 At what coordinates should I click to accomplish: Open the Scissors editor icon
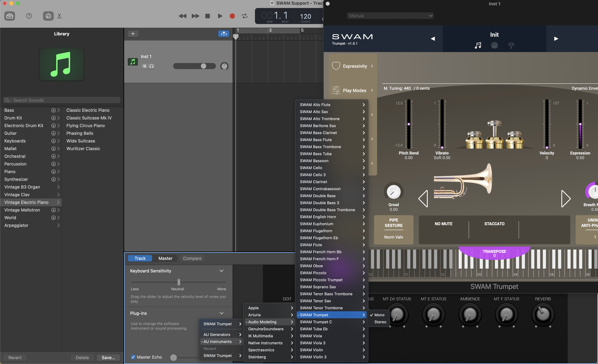tap(59, 16)
